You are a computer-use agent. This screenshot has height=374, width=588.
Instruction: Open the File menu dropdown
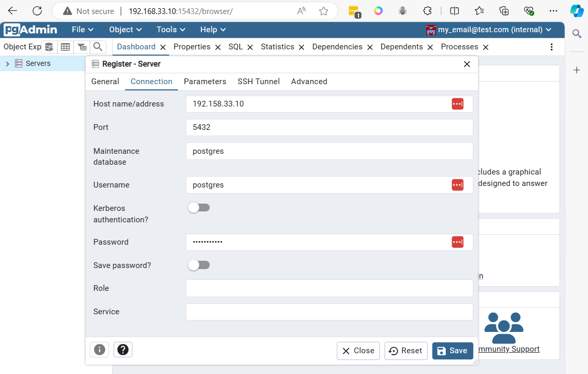(x=82, y=30)
